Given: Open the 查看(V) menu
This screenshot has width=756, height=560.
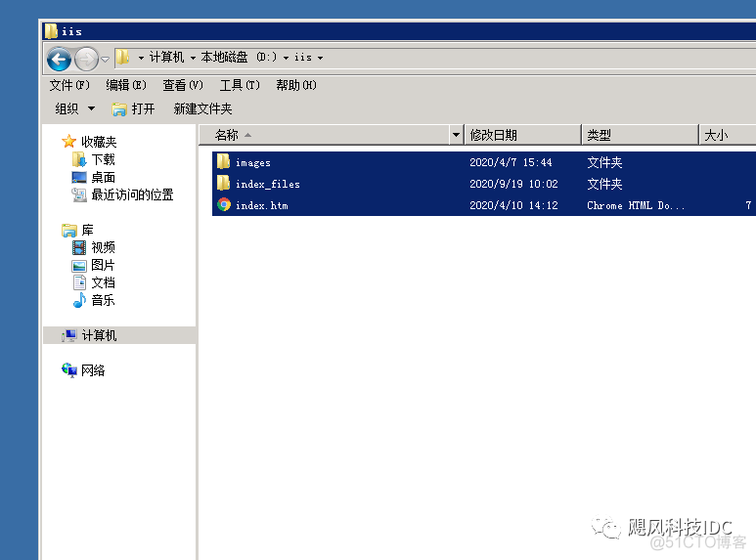Looking at the screenshot, I should tap(183, 85).
